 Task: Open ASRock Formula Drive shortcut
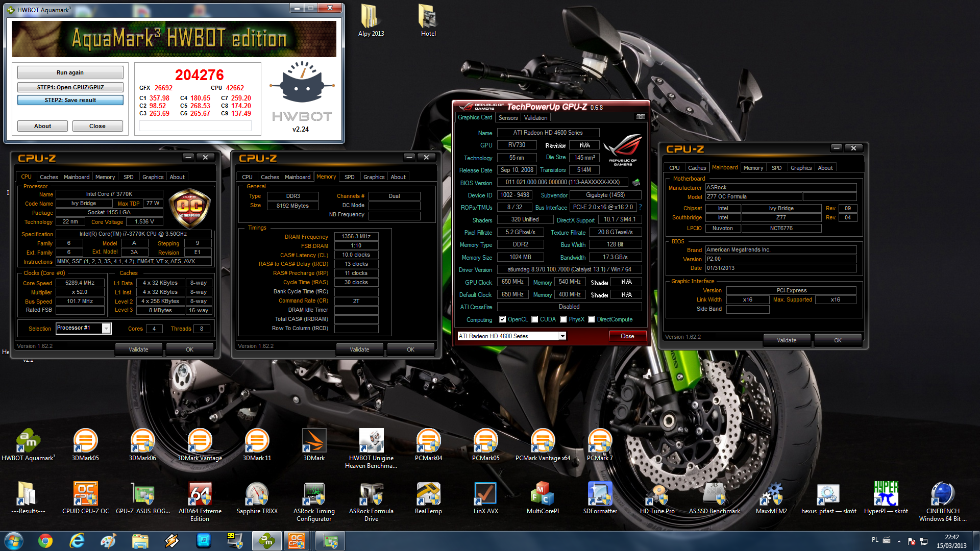[x=371, y=501]
